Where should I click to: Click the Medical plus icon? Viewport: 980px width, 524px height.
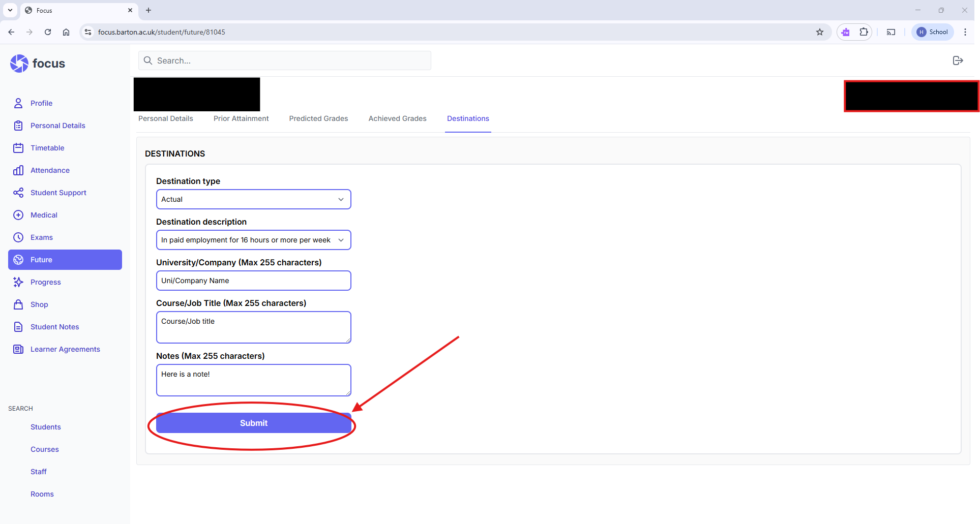[18, 215]
